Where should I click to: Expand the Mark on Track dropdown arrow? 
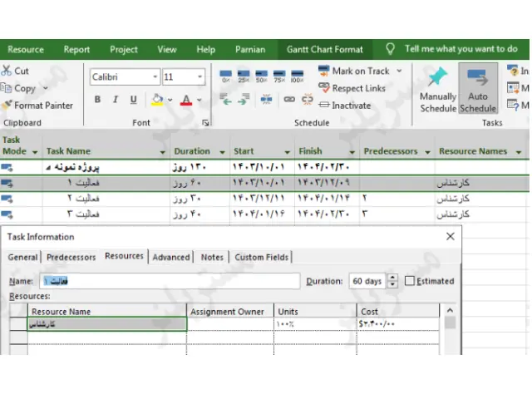[x=397, y=71]
